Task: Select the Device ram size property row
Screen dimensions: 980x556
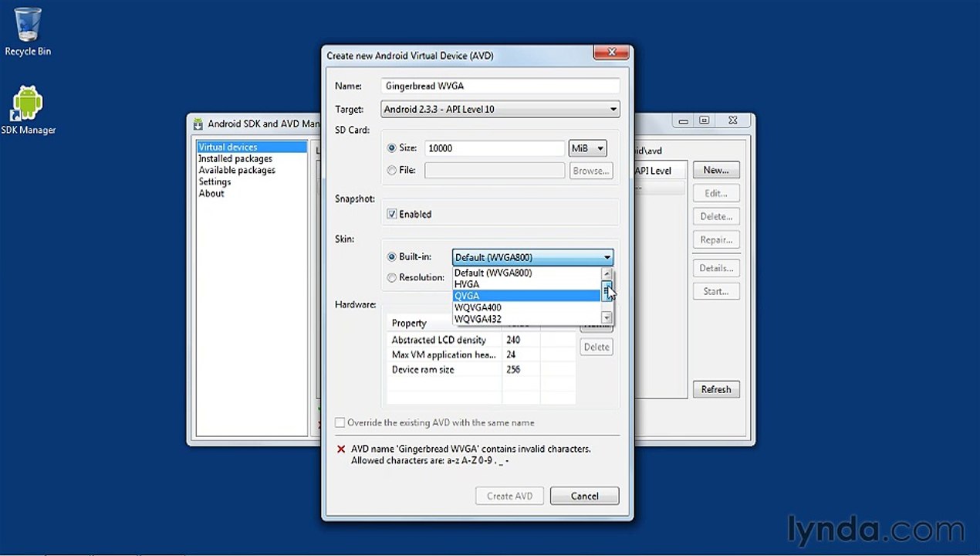Action: [482, 369]
